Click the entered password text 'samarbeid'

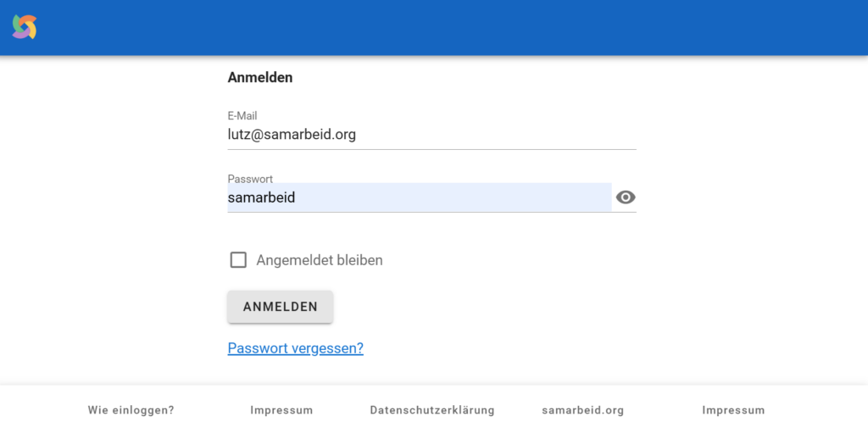point(261,197)
